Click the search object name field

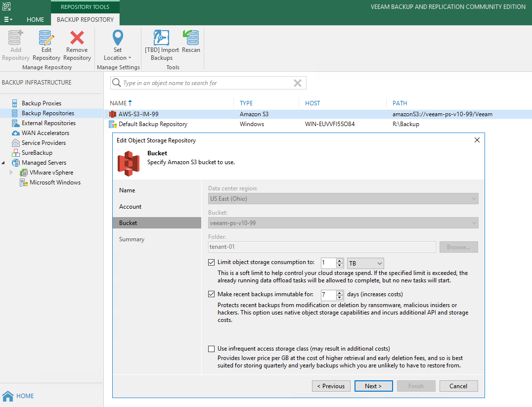207,83
